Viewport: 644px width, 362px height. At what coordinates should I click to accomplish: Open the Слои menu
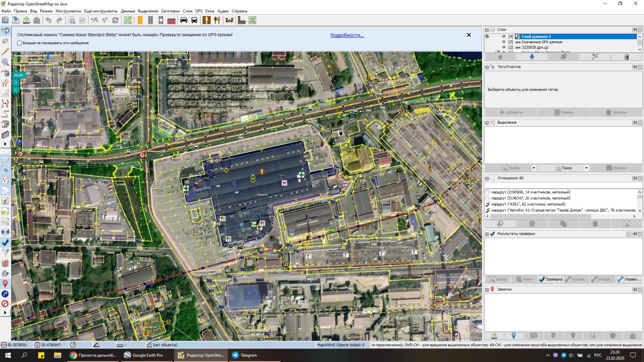click(188, 11)
